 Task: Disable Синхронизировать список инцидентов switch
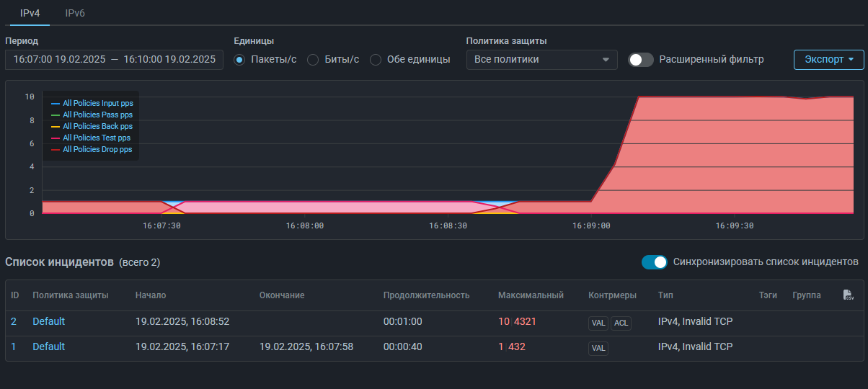coord(655,262)
